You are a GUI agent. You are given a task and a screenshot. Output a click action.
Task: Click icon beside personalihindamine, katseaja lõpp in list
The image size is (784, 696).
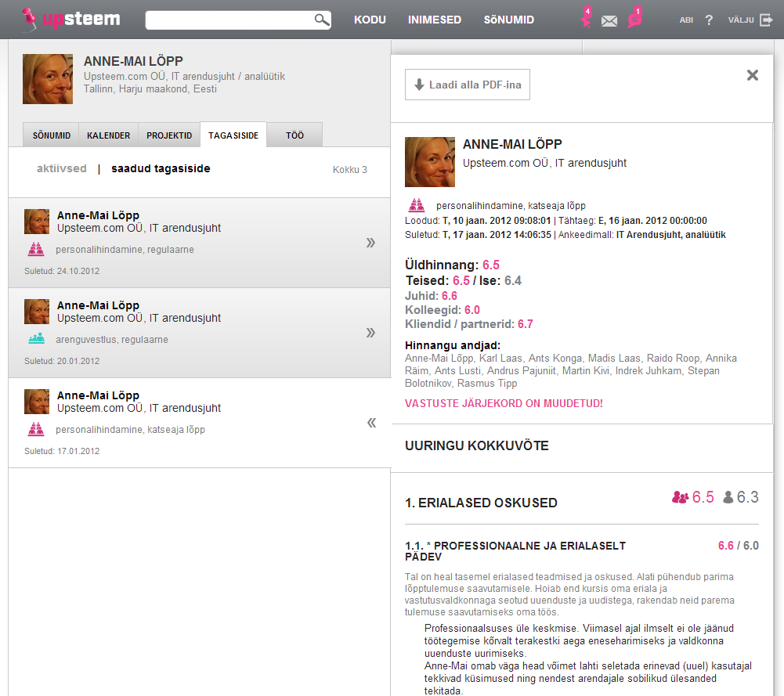[x=36, y=429]
